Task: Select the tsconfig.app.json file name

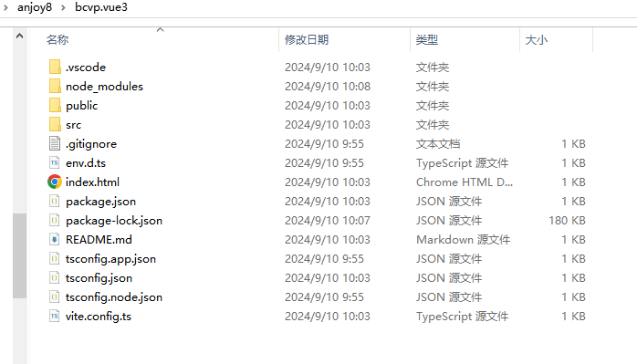Action: pos(111,259)
